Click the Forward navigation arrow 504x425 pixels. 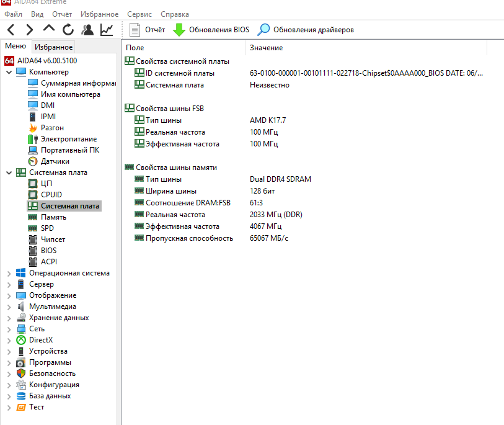(x=29, y=30)
